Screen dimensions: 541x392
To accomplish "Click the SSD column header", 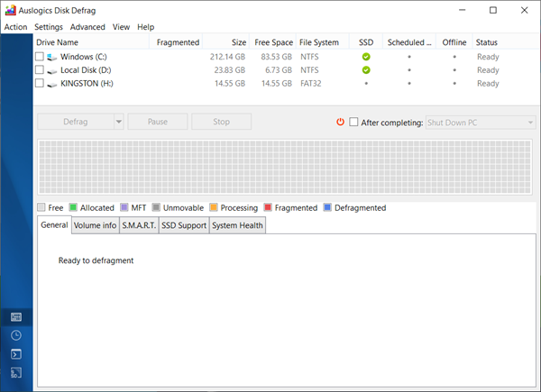I will coord(366,42).
